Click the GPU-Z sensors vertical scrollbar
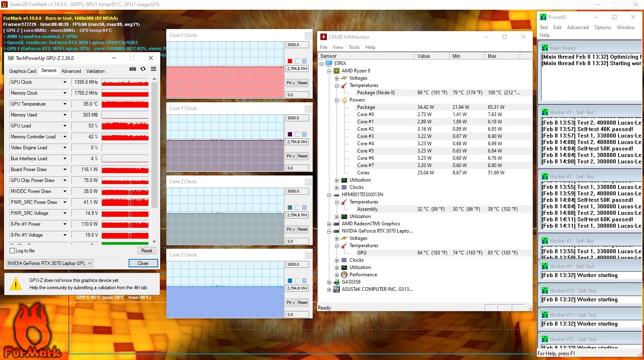Image resolution: width=644 pixels, height=360 pixels. [x=154, y=160]
